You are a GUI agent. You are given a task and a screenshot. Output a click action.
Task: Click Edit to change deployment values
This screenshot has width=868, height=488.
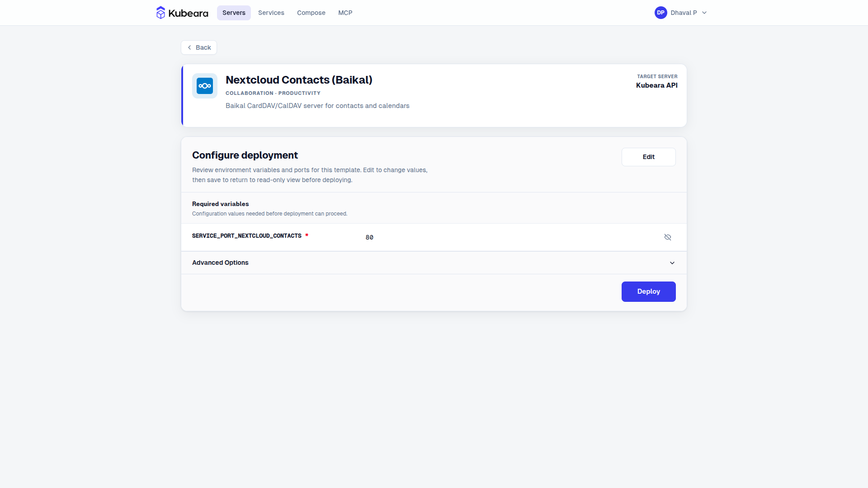pos(648,157)
